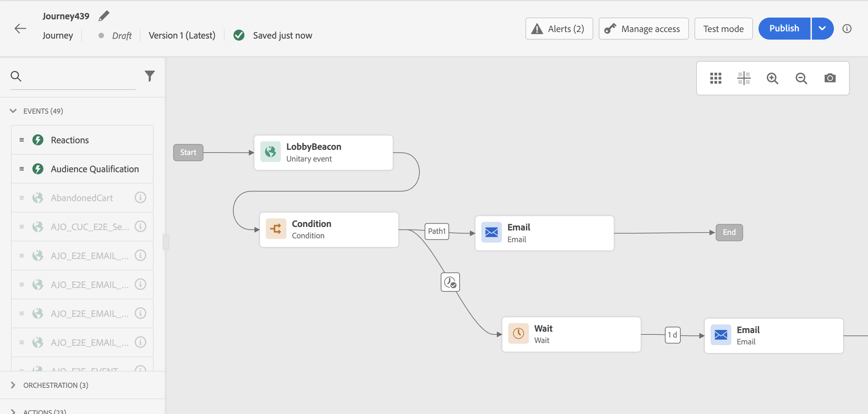Open info icon next to AbandonedCart event
Image resolution: width=868 pixels, height=414 pixels.
(x=140, y=197)
